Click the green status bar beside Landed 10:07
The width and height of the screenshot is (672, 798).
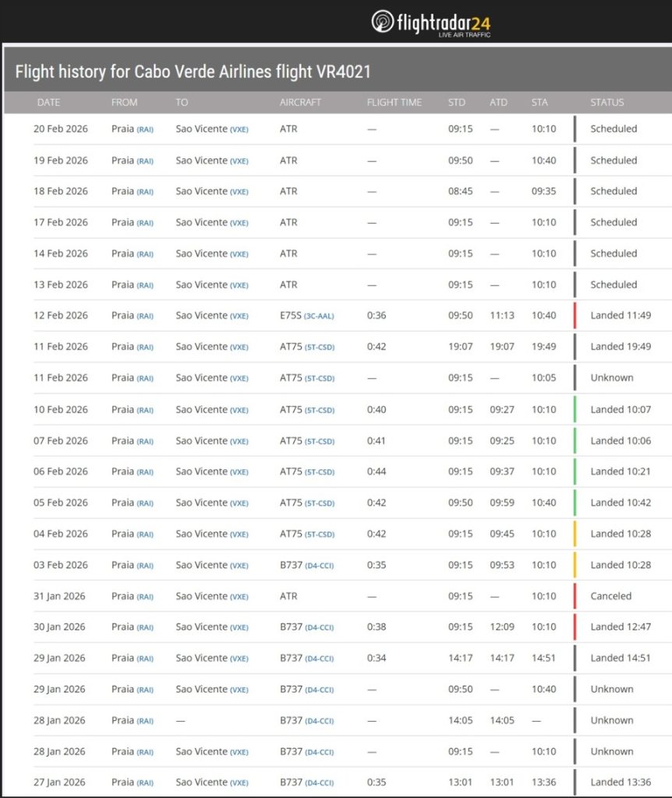[x=575, y=409]
